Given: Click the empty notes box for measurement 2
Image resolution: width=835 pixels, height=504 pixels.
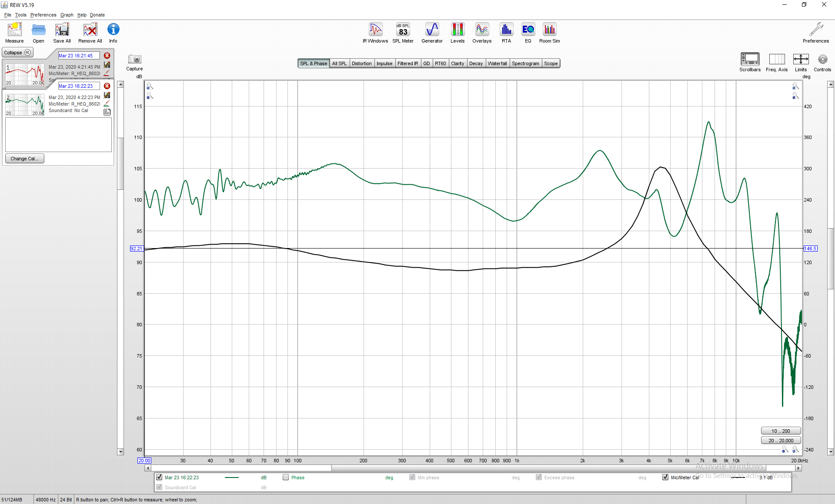Looking at the screenshot, I should coord(58,135).
